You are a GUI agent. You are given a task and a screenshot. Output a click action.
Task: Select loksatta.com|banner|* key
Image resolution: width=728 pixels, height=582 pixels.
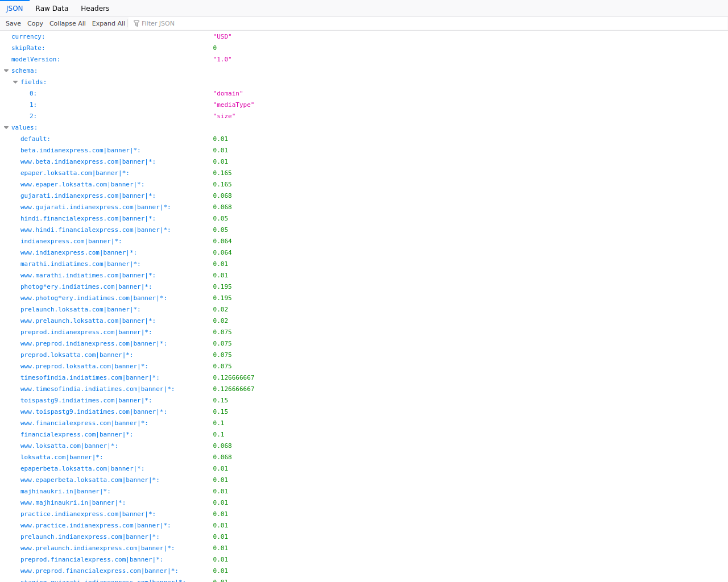coord(61,457)
